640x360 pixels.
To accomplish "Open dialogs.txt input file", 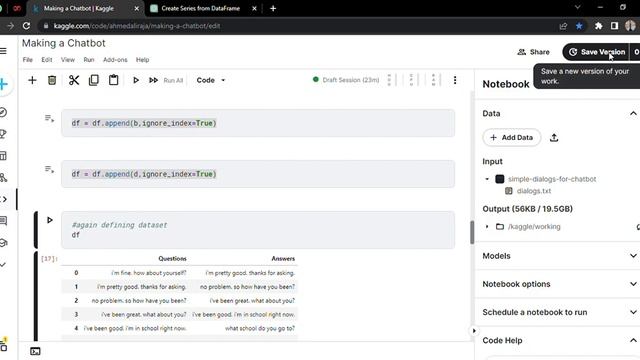I will [x=534, y=191].
